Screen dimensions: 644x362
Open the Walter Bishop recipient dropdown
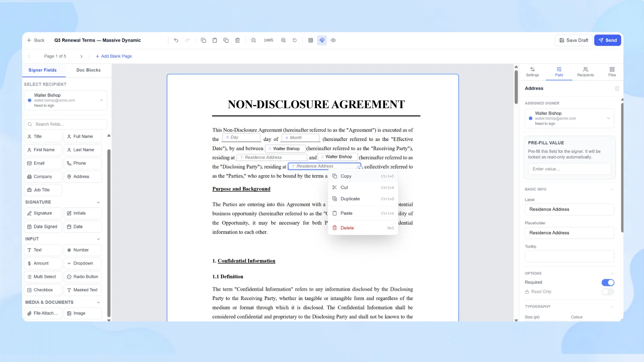click(65, 100)
